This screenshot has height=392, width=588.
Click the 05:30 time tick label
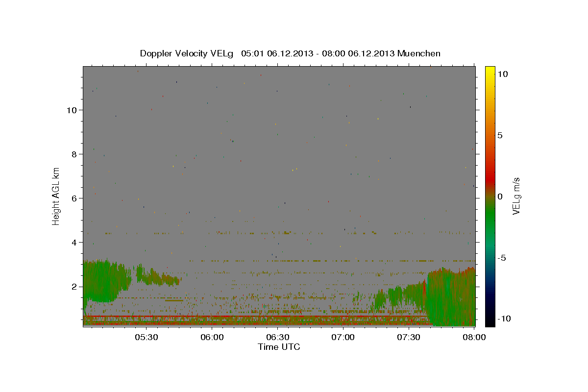click(147, 337)
